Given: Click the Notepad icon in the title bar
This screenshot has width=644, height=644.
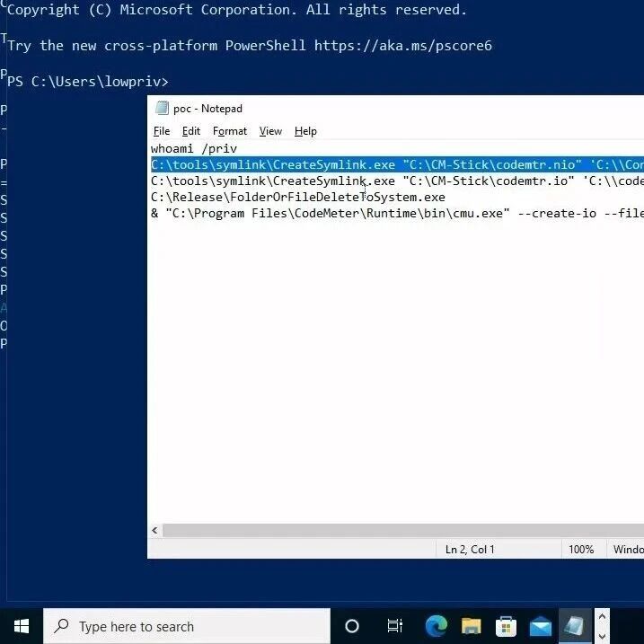Looking at the screenshot, I should (x=162, y=108).
